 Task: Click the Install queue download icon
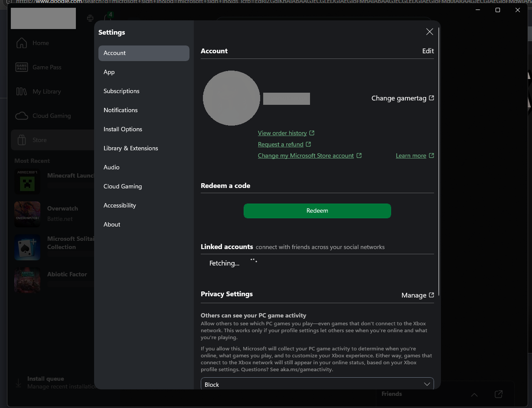18,383
